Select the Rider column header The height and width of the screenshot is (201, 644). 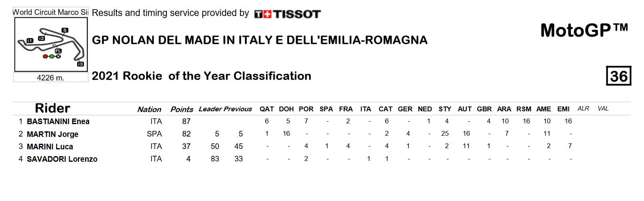coord(52,108)
